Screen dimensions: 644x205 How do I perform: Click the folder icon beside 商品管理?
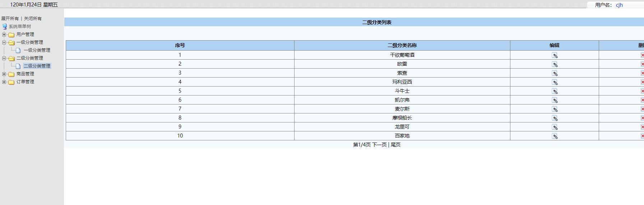11,74
